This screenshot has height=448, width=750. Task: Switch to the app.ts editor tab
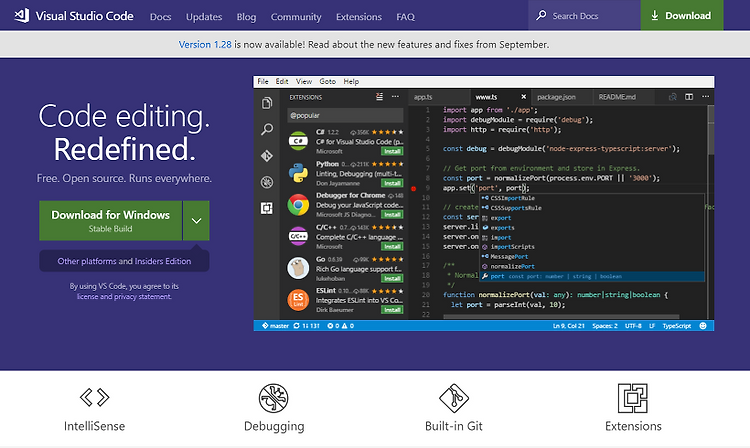click(x=439, y=97)
